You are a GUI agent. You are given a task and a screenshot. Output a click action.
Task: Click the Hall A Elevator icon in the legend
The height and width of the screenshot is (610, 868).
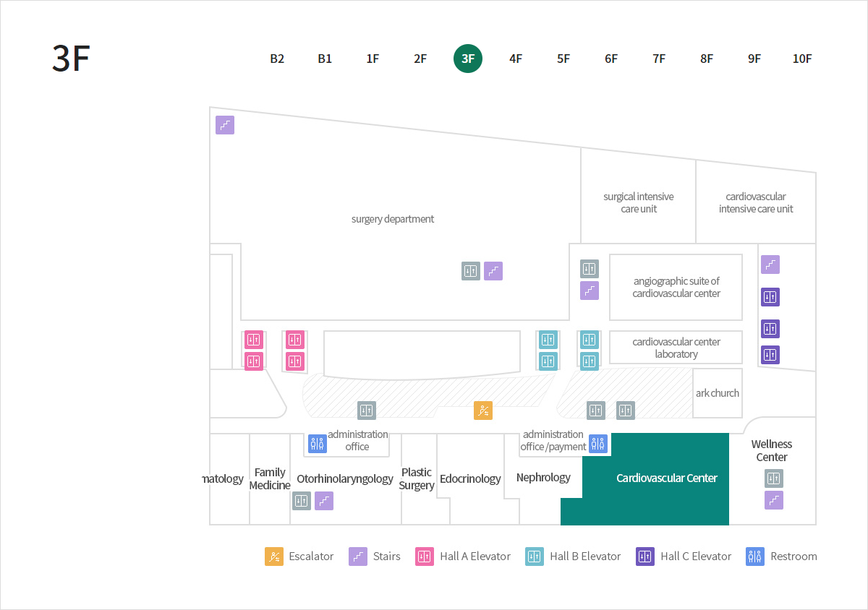[x=425, y=557]
